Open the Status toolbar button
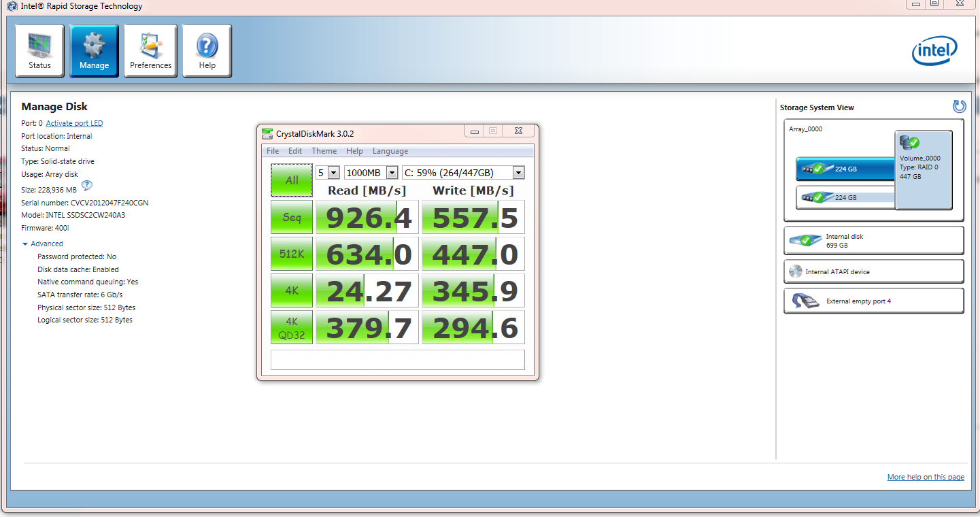 coord(39,50)
